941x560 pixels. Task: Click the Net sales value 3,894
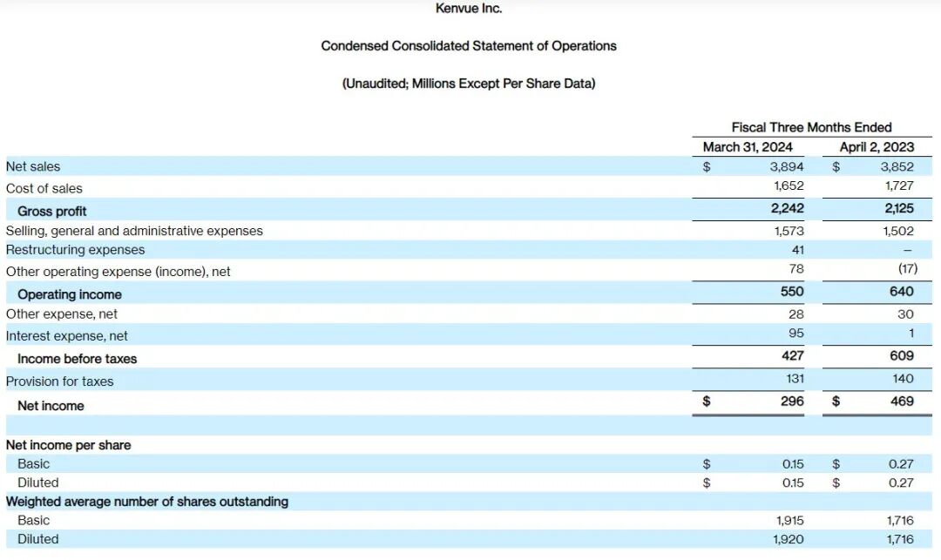pos(786,166)
